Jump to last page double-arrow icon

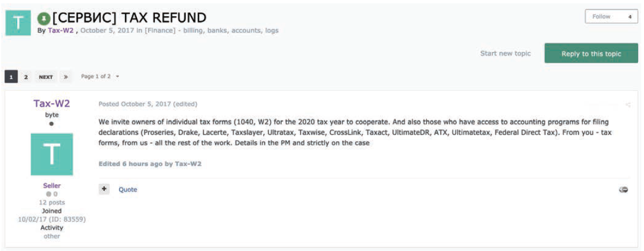click(x=66, y=77)
